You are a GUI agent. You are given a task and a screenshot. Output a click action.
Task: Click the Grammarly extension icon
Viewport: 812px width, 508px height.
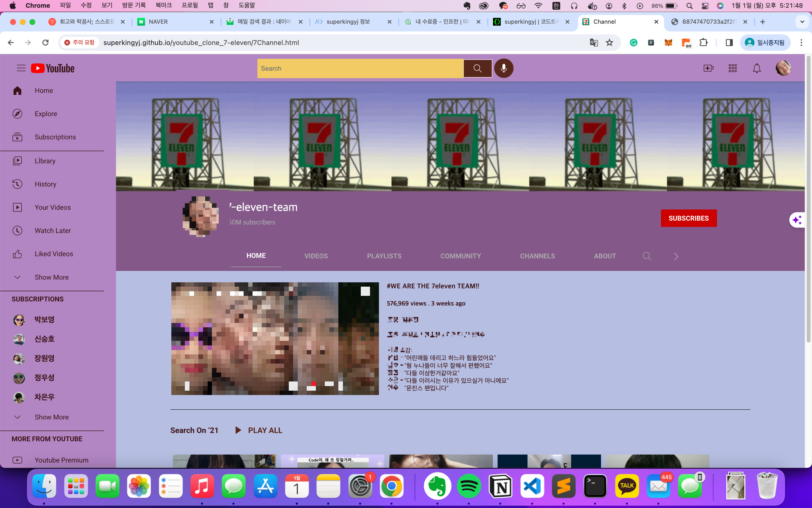(x=633, y=43)
